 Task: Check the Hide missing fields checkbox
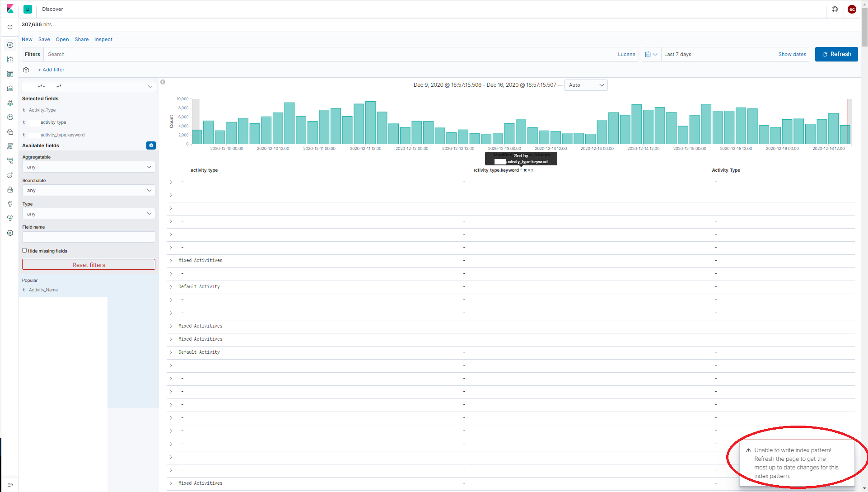[24, 250]
